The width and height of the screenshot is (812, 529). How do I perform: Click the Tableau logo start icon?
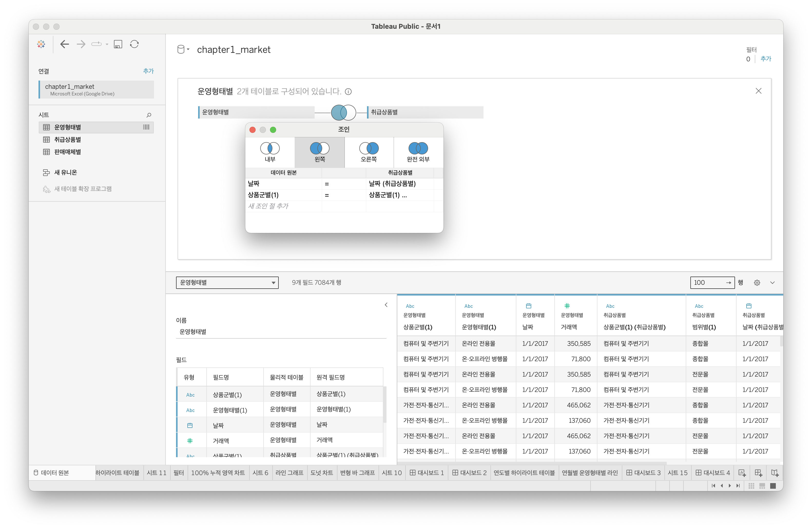41,44
